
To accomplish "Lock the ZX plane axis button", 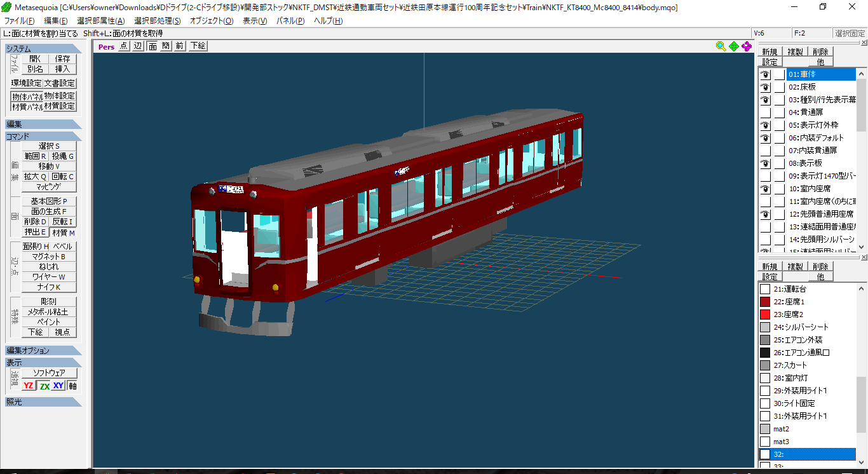I will (44, 386).
